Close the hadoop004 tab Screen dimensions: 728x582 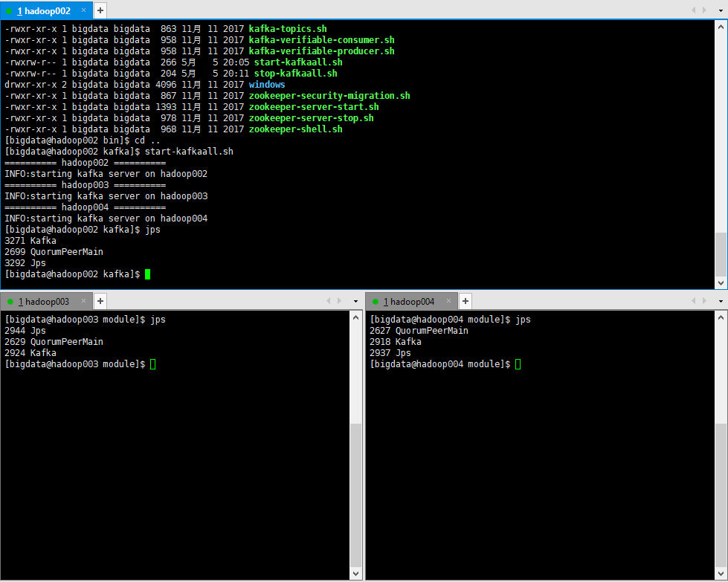point(449,301)
